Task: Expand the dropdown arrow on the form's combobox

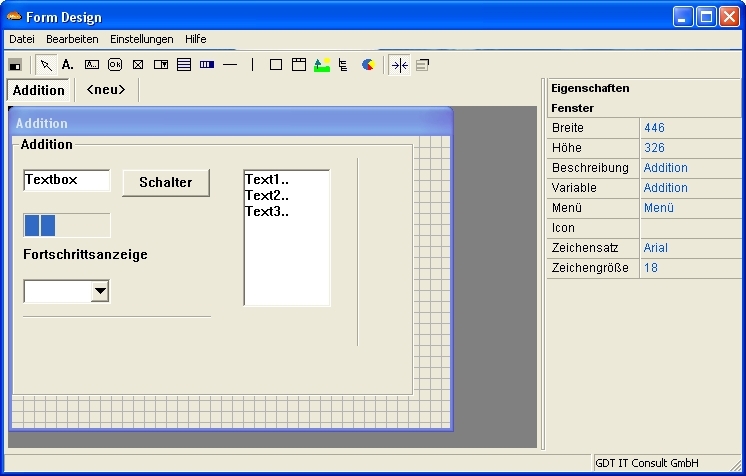Action: [100, 291]
